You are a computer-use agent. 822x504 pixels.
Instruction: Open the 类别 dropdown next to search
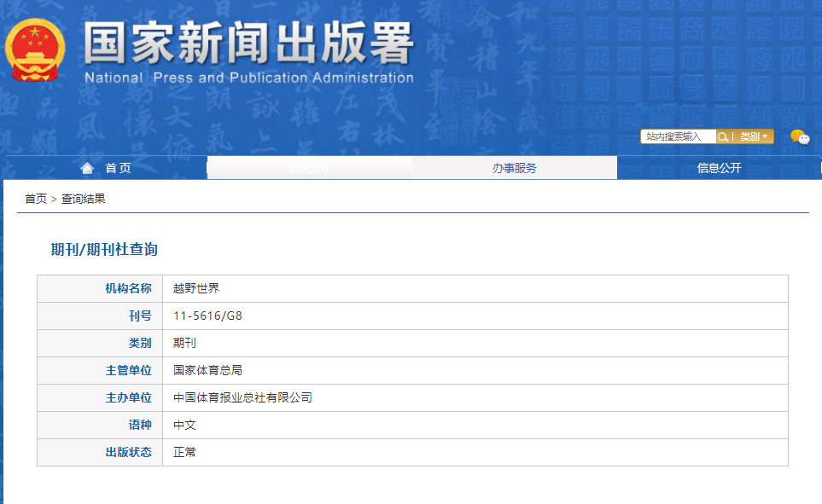pyautogui.click(x=754, y=136)
